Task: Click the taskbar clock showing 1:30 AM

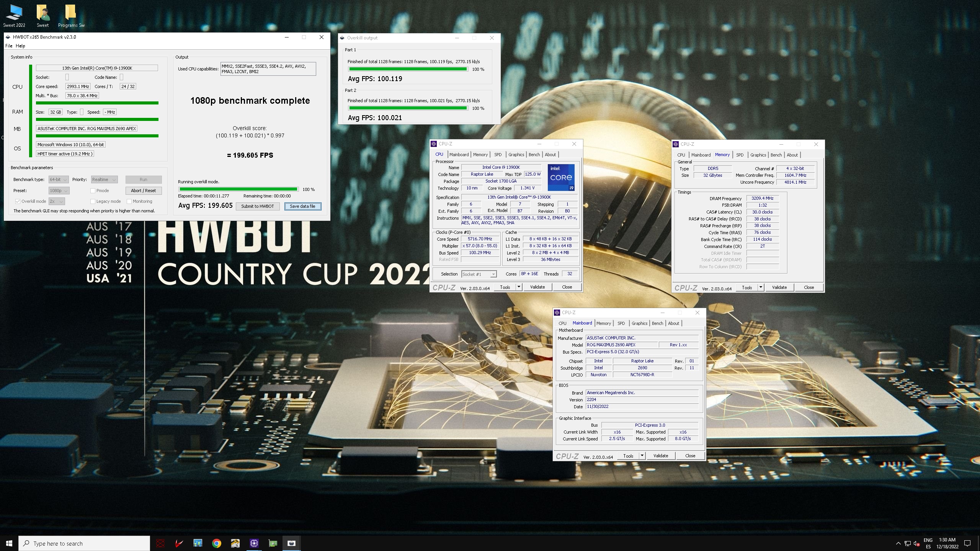Action: (947, 543)
